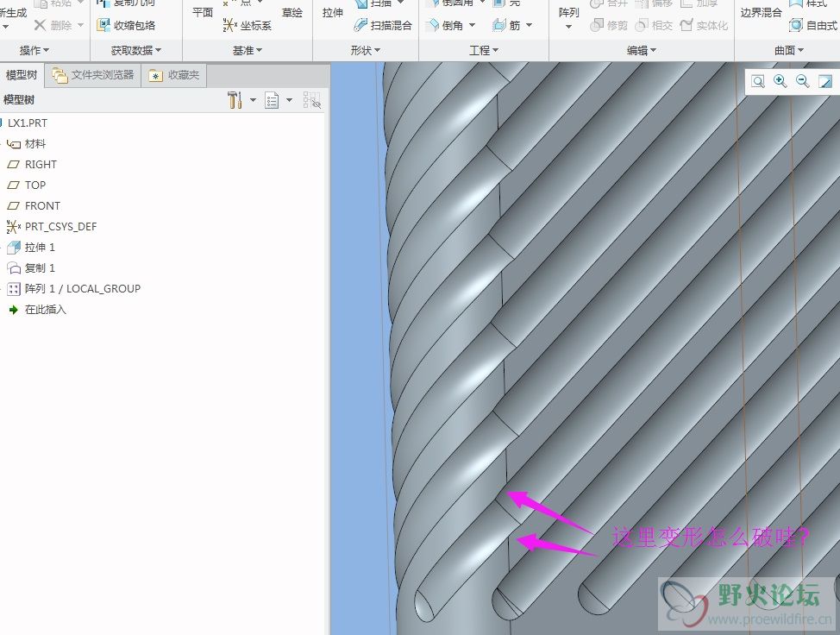
Task: Click the zoom in magnifier icon
Action: click(780, 81)
